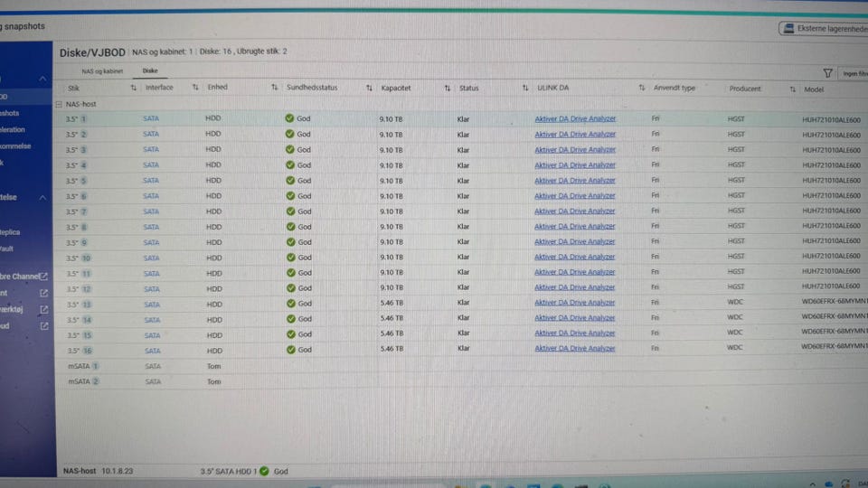Activate DA Drive Analyzer for disk 5
Screen dimensions: 868x488
pos(575,181)
